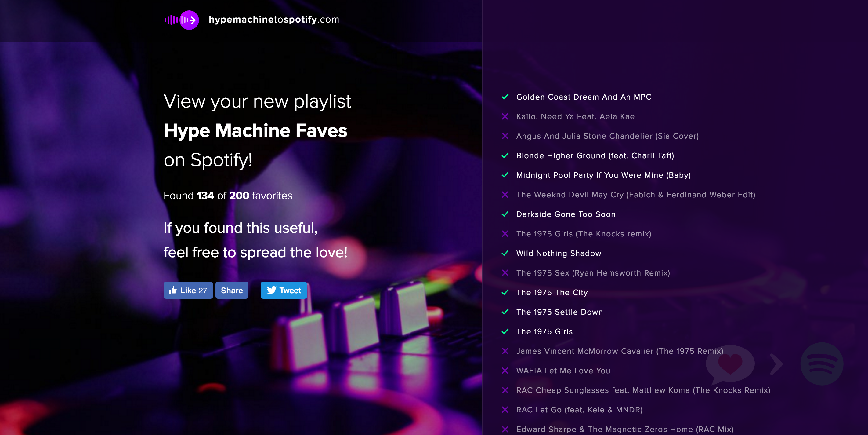868x435 pixels.
Task: Click The 1975 Settle Down track
Action: (559, 312)
